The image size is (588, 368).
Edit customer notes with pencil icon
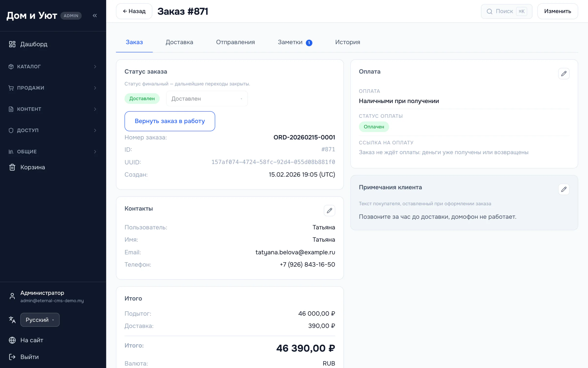coord(564,189)
